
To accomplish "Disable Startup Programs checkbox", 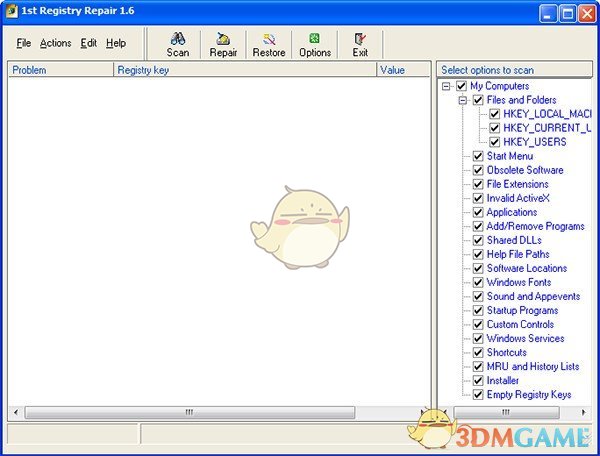I will coord(478,311).
